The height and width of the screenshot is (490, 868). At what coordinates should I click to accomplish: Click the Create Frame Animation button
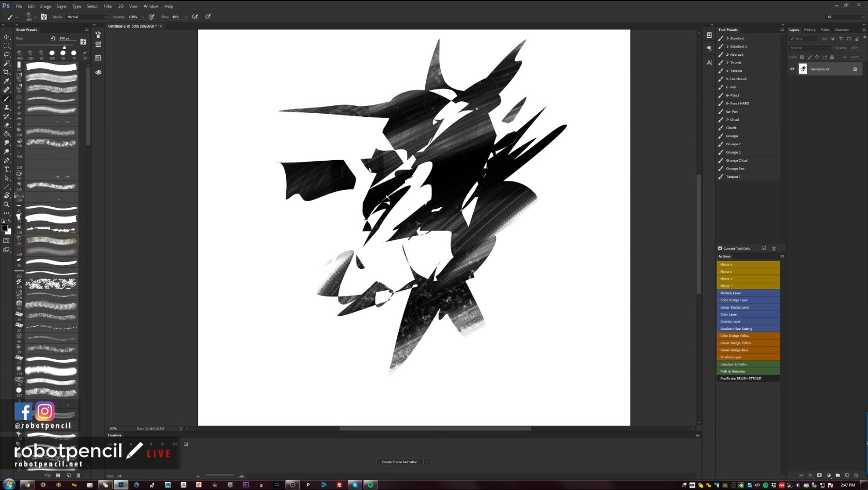399,462
